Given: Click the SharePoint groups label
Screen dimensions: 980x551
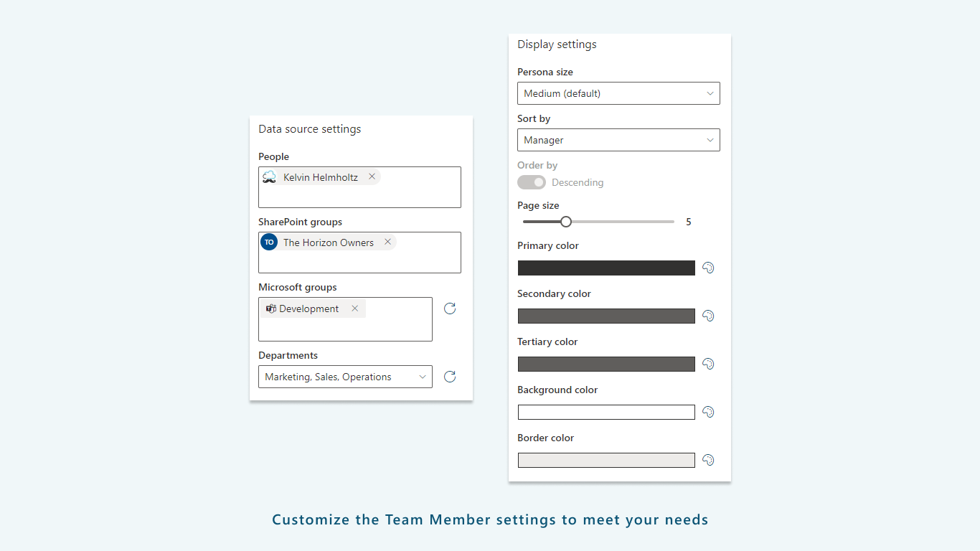Looking at the screenshot, I should (301, 222).
